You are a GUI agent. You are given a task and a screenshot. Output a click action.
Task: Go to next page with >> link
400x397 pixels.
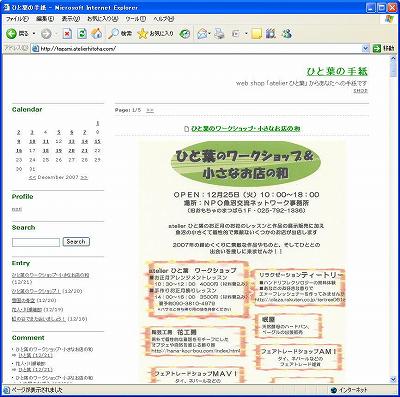click(x=150, y=110)
